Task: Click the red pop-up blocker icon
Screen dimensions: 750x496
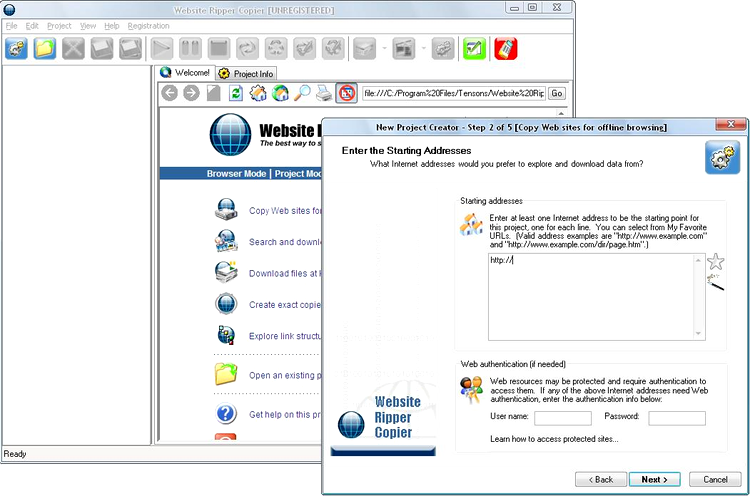Action: click(346, 93)
